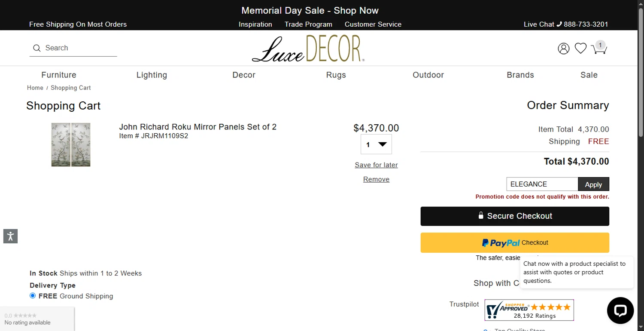The image size is (644, 331).
Task: Click the Secure Checkout button
Action: (x=514, y=216)
